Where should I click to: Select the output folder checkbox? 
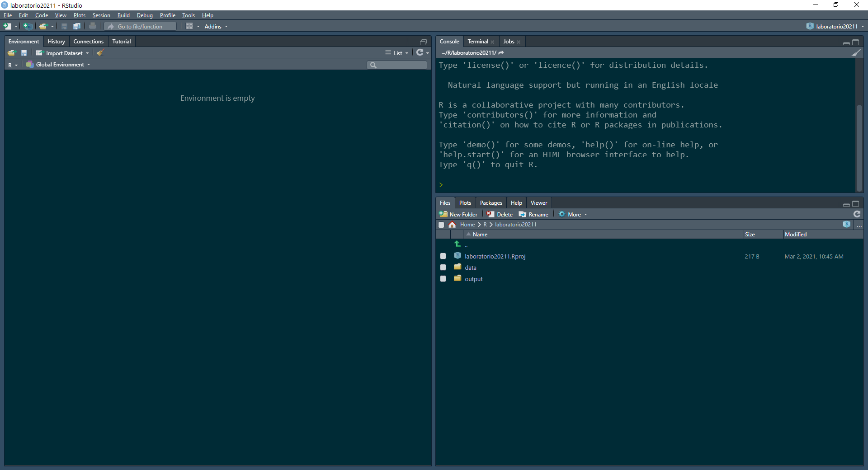coord(443,279)
